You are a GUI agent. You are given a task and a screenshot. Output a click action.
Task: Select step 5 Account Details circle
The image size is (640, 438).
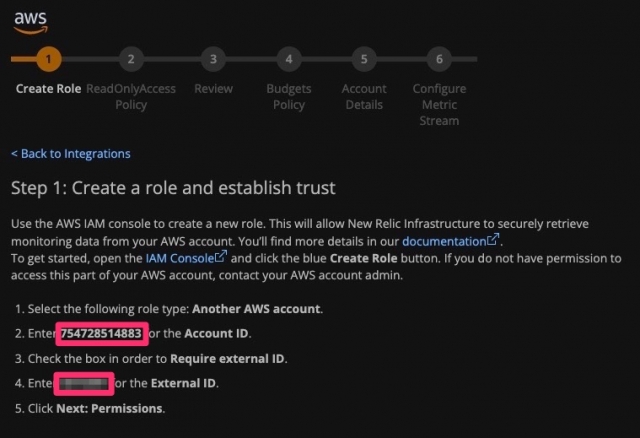[364, 59]
